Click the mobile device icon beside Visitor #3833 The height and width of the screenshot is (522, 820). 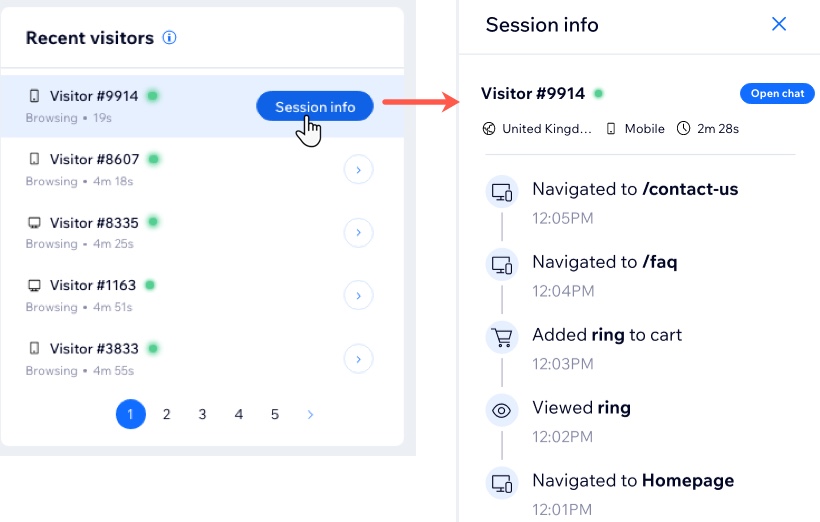pyautogui.click(x=34, y=348)
